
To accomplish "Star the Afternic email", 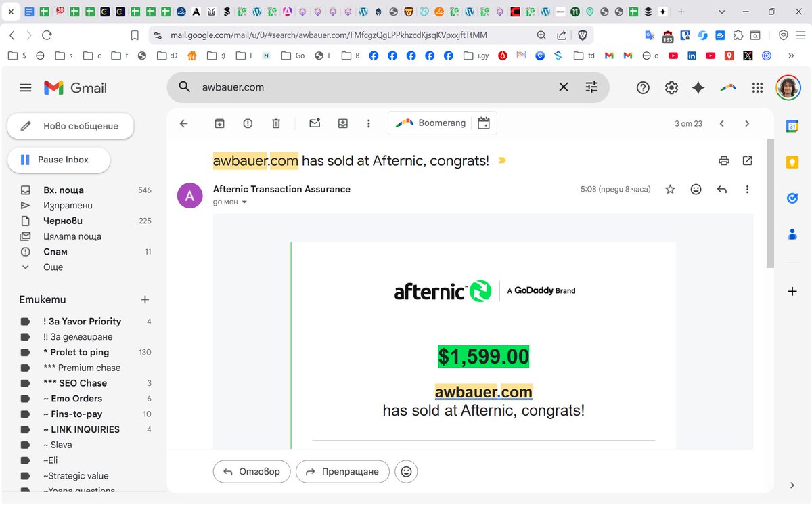I will tap(670, 190).
